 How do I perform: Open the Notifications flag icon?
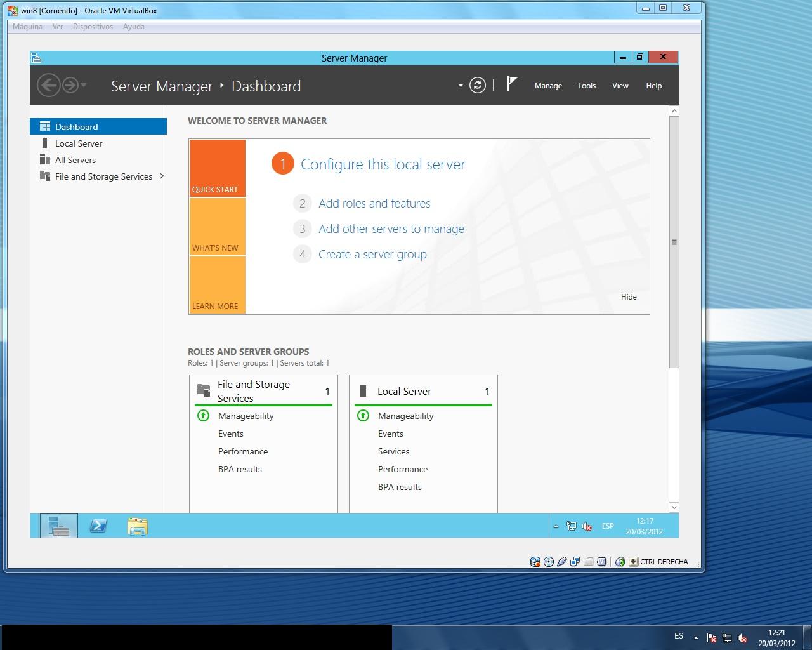pos(512,84)
